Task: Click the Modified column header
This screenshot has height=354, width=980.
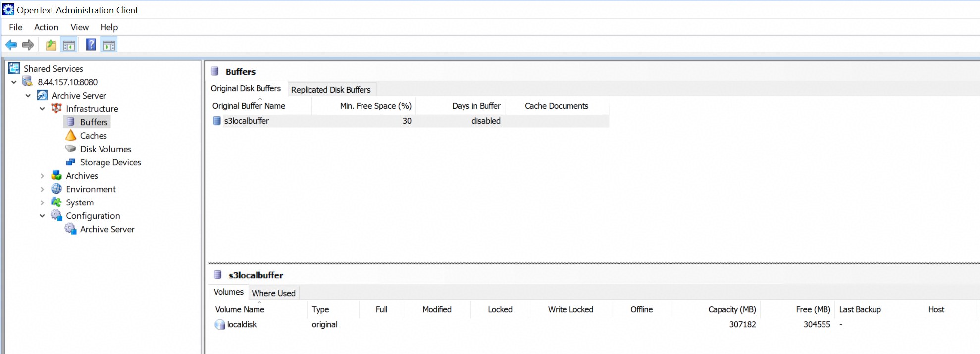Action: [437, 309]
